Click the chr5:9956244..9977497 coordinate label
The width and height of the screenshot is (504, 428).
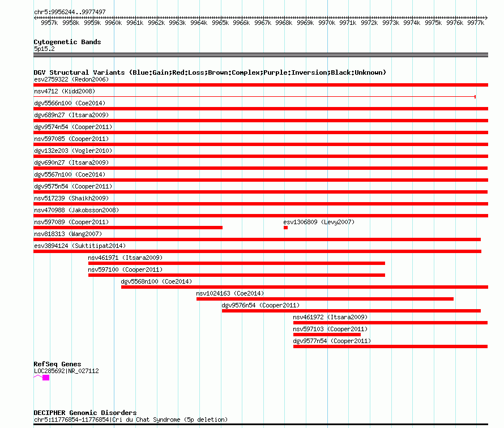point(70,12)
